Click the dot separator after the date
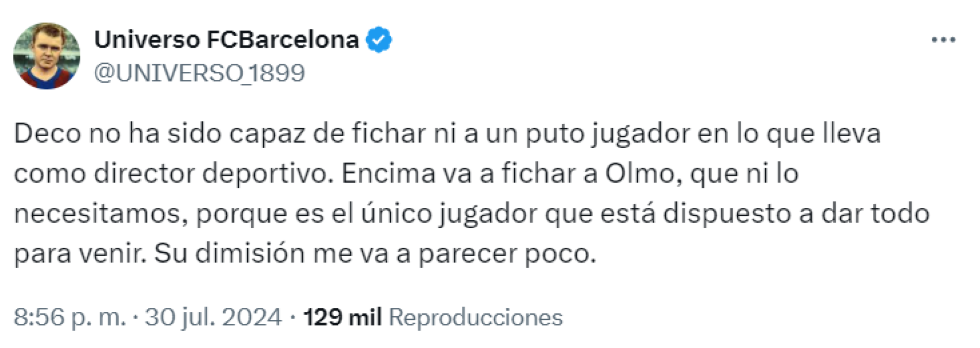 click(294, 315)
